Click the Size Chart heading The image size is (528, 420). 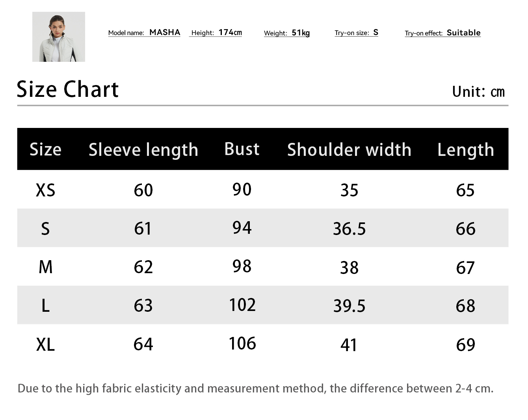[67, 89]
